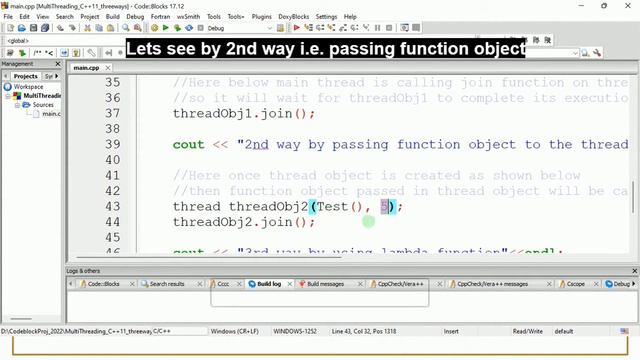Cut the selection
The height and width of the screenshot is (360, 640).
87,28
